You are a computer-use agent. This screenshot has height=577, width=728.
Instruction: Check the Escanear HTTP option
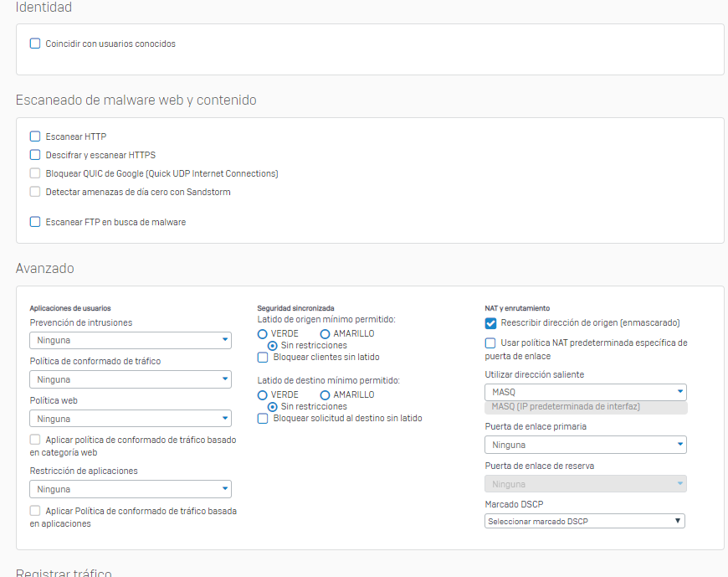point(35,137)
